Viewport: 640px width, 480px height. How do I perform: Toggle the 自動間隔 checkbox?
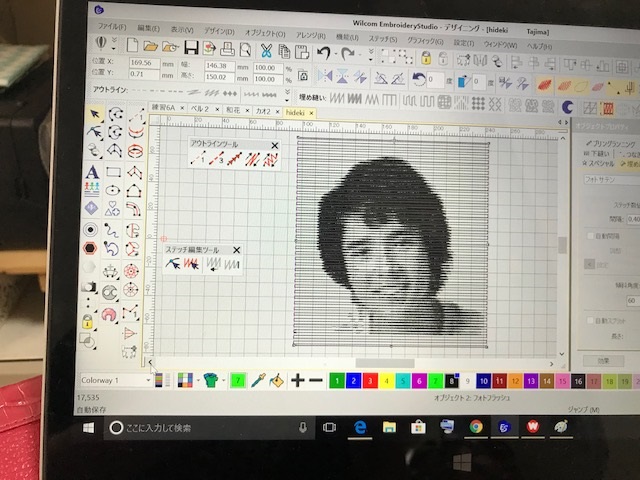pos(590,236)
